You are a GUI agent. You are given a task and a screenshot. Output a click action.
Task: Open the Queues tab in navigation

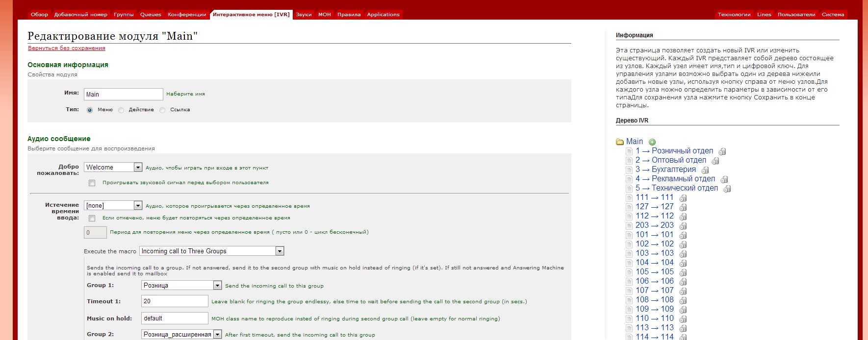(x=151, y=14)
